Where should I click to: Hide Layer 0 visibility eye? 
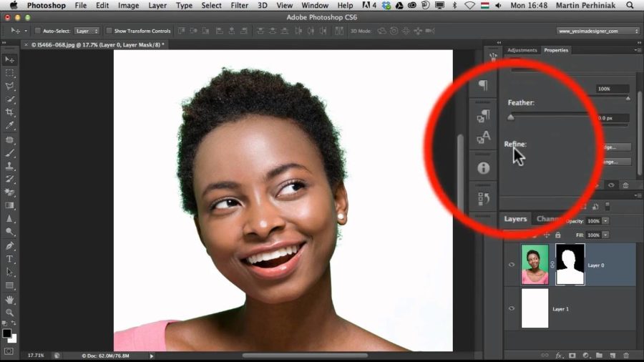(x=512, y=265)
